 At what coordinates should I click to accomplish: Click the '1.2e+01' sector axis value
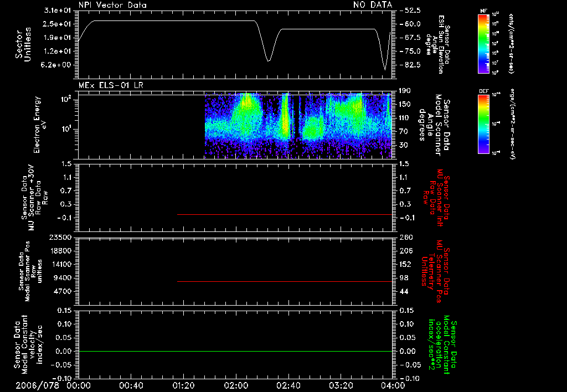coord(57,51)
